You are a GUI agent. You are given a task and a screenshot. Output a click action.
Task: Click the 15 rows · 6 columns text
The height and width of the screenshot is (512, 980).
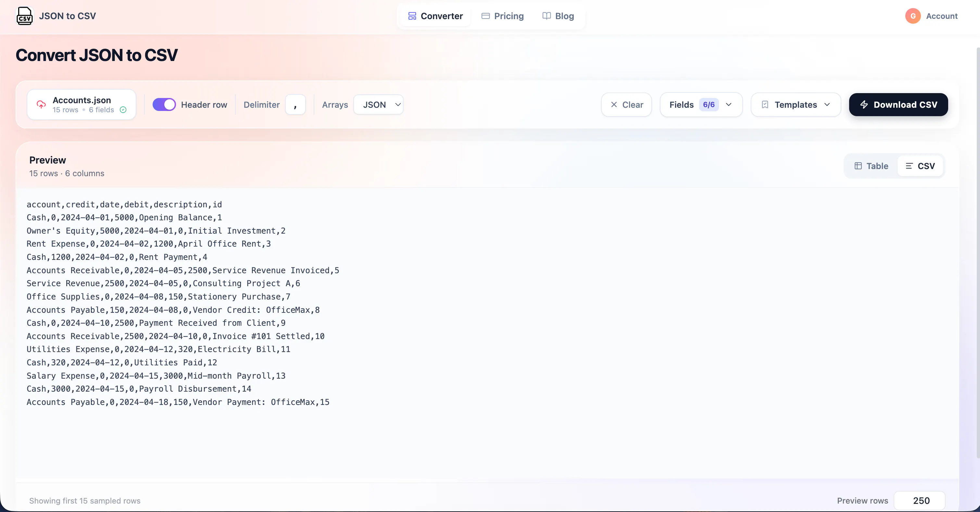[x=67, y=173]
